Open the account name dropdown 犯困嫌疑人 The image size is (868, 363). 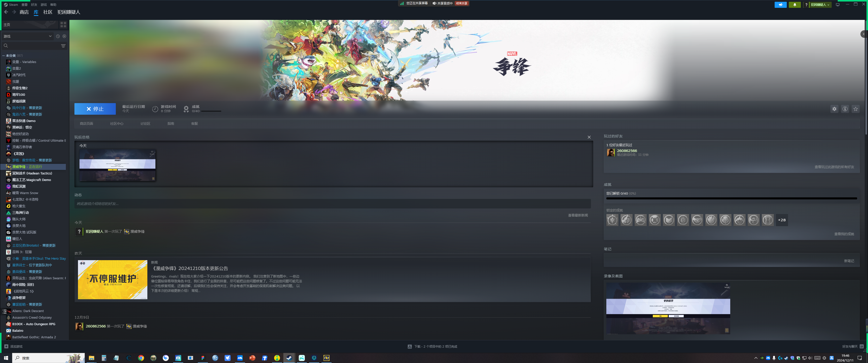coord(820,5)
